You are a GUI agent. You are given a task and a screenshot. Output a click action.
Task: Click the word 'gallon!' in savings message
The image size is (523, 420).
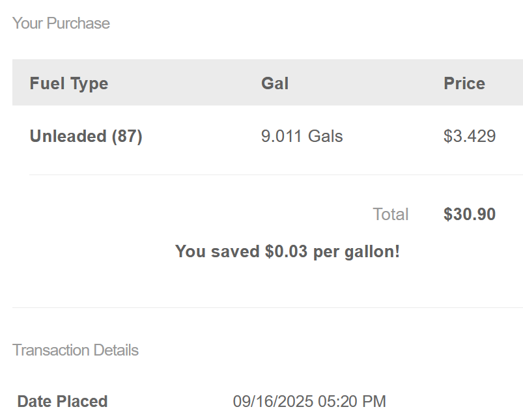(x=372, y=252)
